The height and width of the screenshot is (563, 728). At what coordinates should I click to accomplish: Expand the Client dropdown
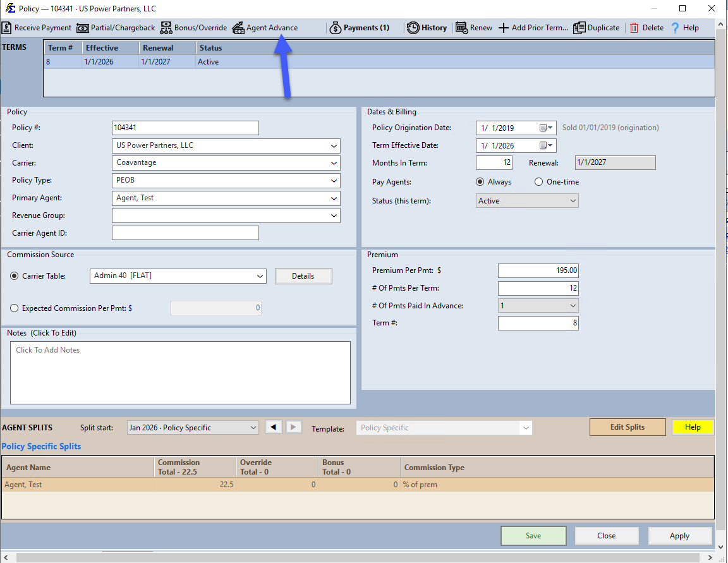coord(334,146)
